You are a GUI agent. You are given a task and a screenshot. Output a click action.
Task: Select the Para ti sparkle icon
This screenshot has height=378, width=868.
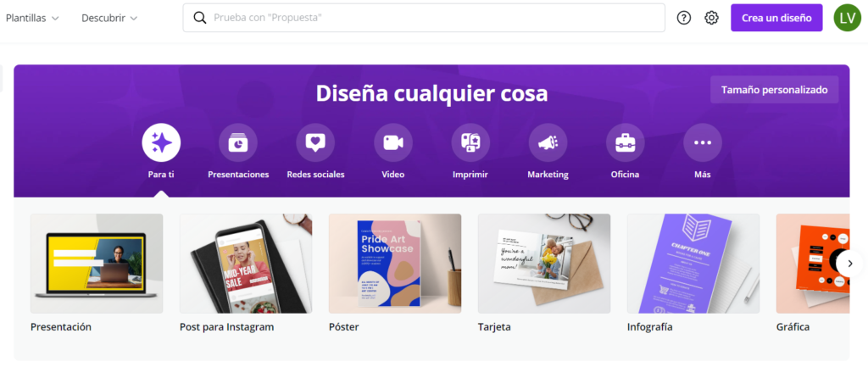(x=161, y=142)
